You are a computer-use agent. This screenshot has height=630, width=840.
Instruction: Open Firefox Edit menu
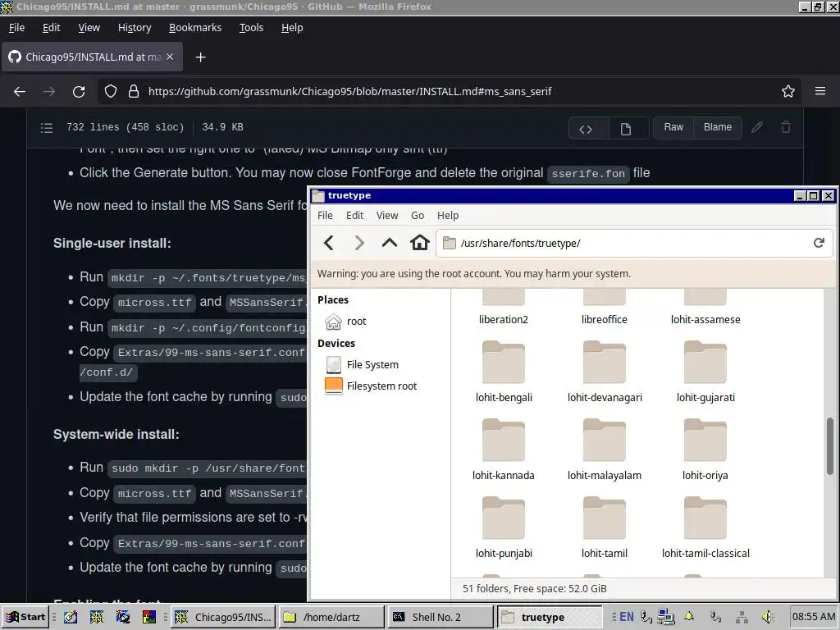tap(52, 28)
